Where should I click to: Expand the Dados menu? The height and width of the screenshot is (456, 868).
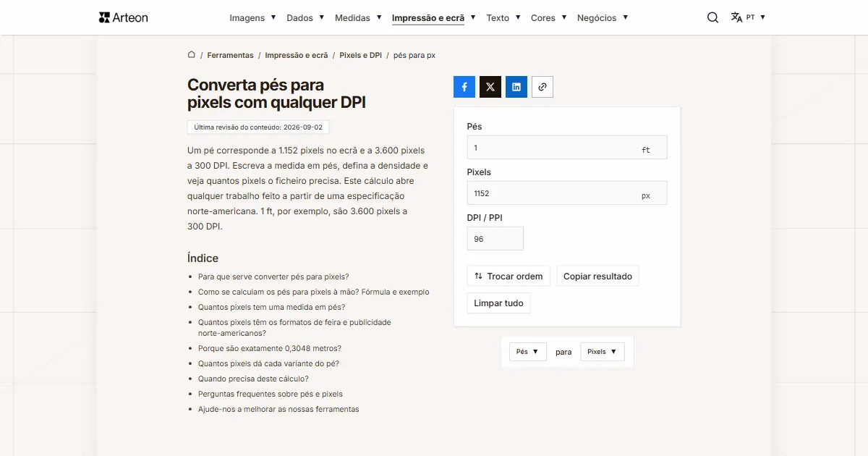pos(305,17)
